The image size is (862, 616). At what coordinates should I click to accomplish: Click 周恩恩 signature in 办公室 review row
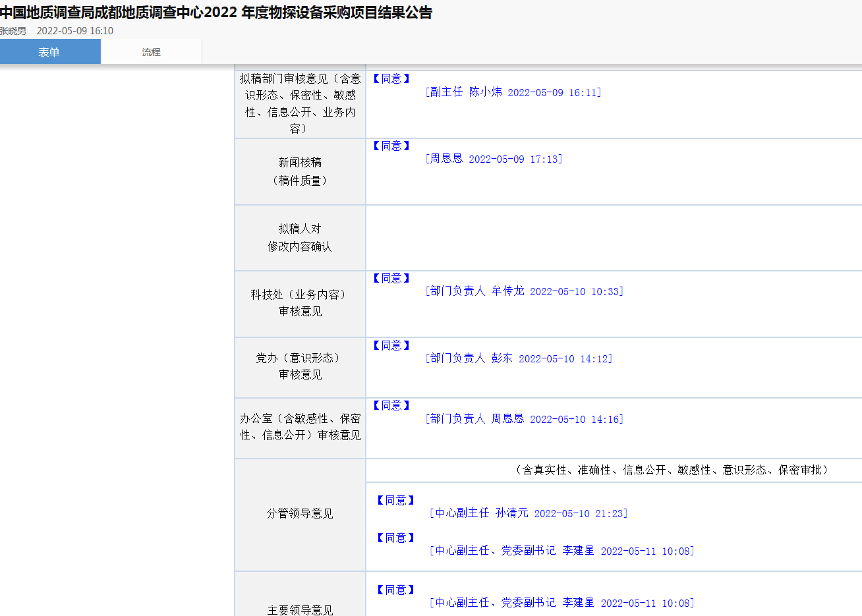[525, 419]
